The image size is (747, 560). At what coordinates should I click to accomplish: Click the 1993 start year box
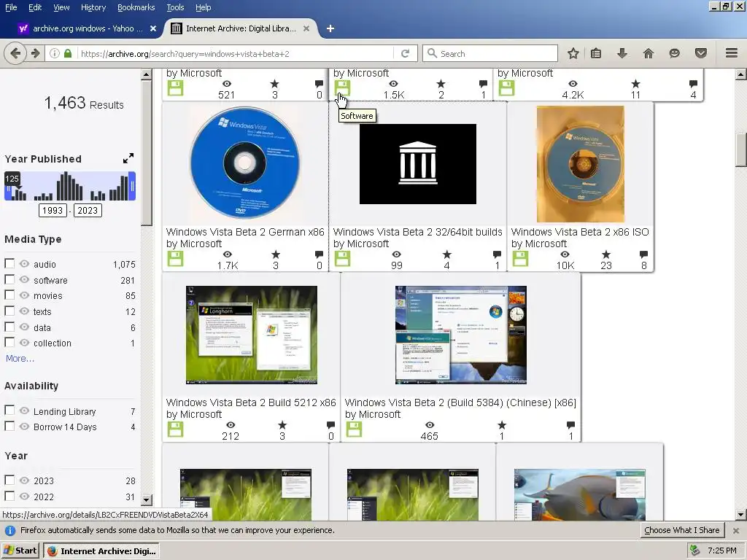[x=53, y=211]
